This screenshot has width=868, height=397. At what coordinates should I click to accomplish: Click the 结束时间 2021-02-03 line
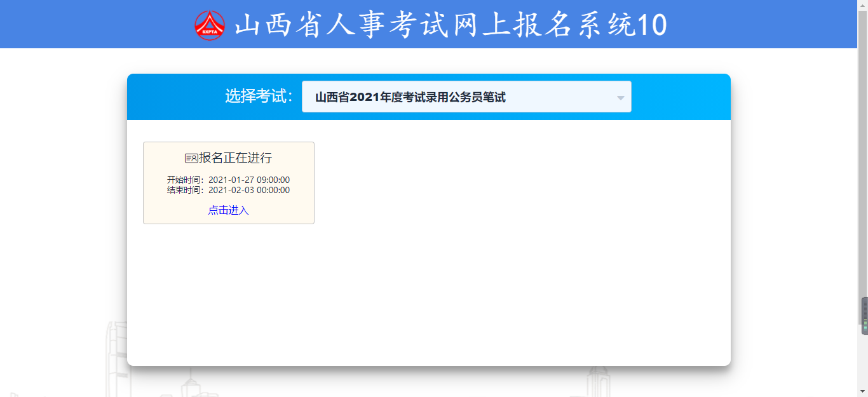click(x=228, y=190)
